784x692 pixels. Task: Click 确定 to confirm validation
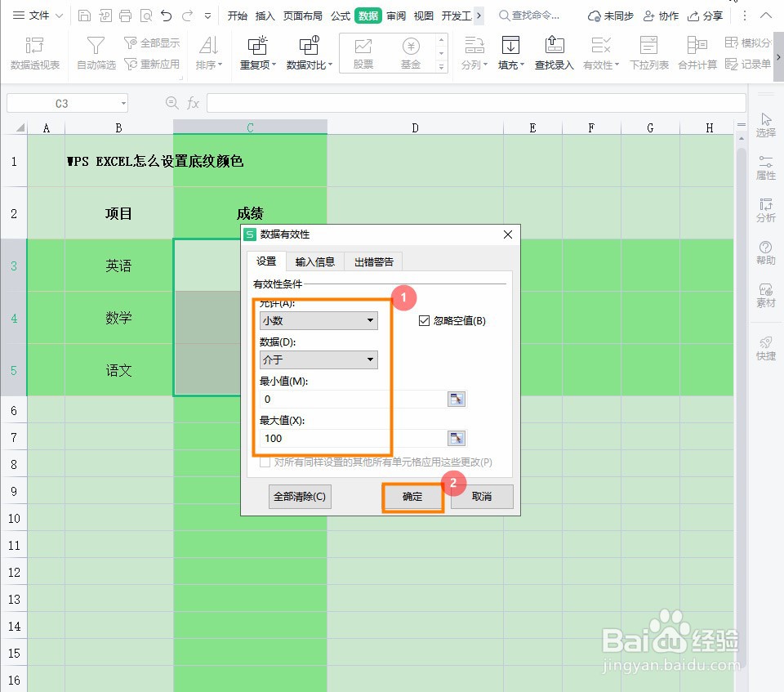(x=412, y=497)
